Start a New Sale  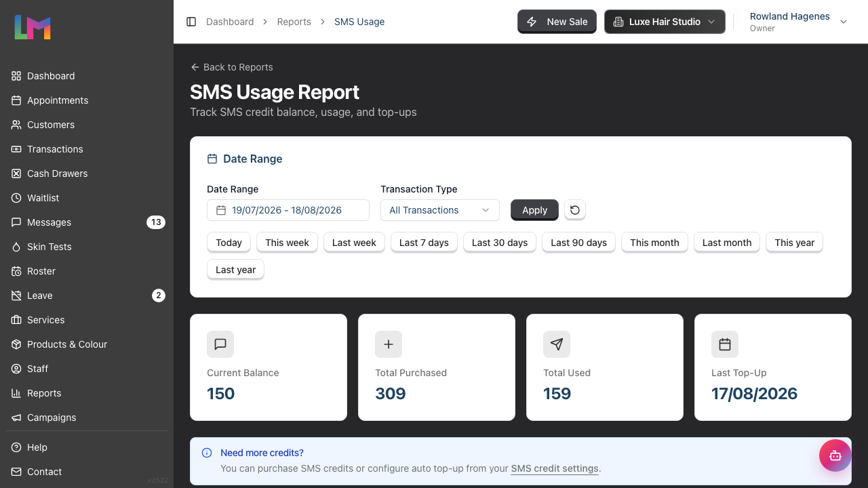coord(557,22)
